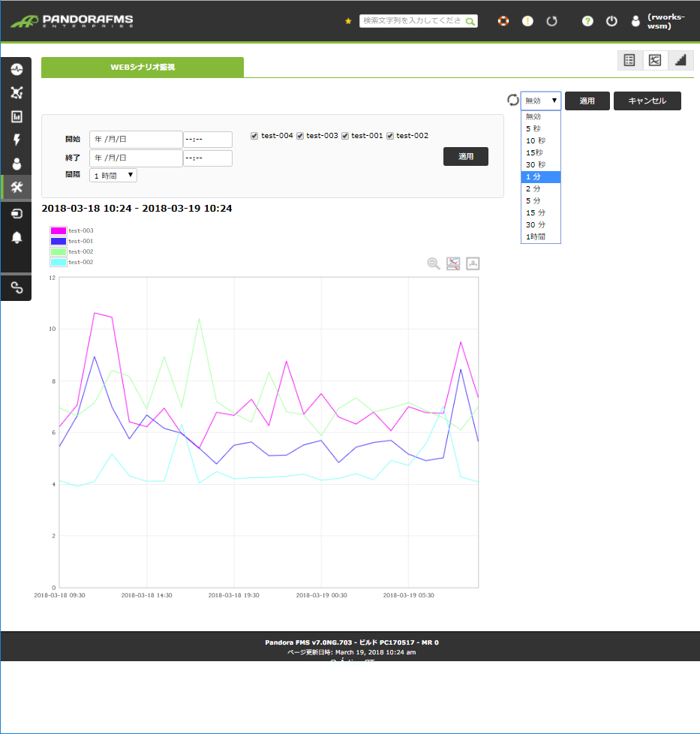
Task: Open the yellow warning notification icon
Action: 527,21
